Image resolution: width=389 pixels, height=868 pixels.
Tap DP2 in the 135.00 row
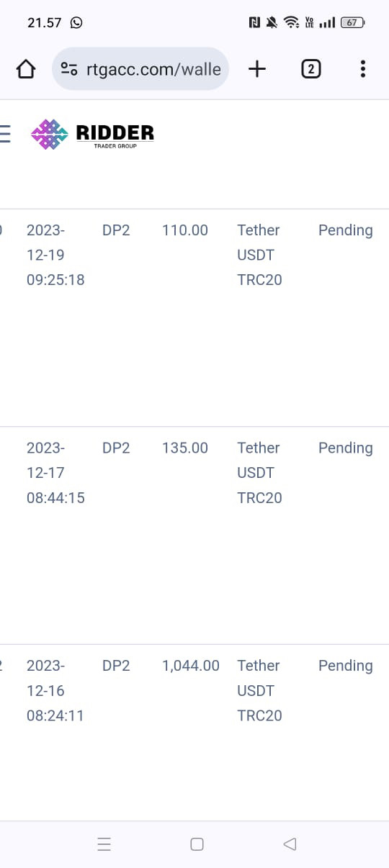point(116,448)
